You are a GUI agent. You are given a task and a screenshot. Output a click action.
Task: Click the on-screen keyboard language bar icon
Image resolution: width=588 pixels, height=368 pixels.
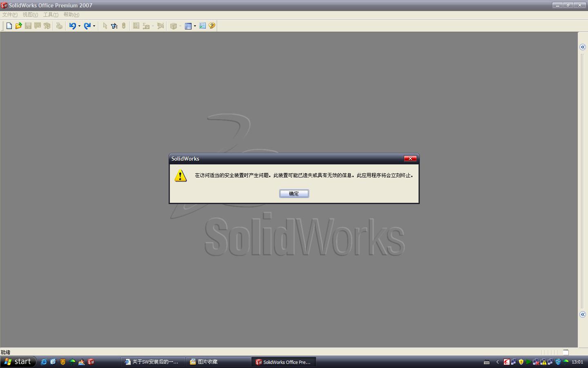pyautogui.click(x=487, y=362)
